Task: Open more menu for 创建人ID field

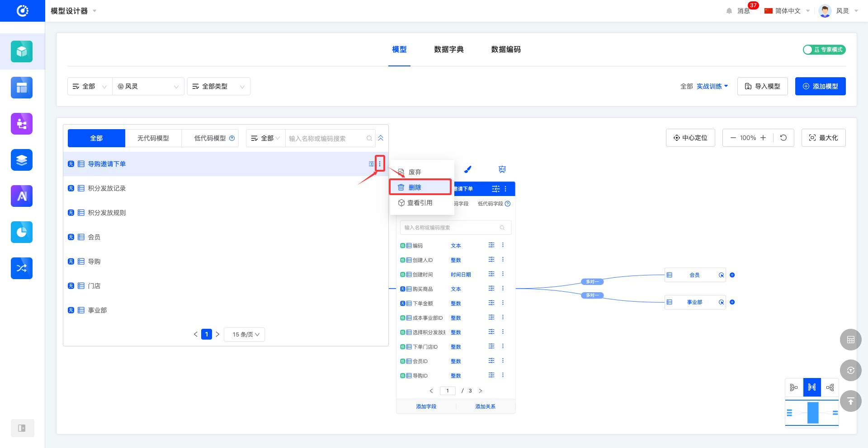Action: (x=503, y=260)
